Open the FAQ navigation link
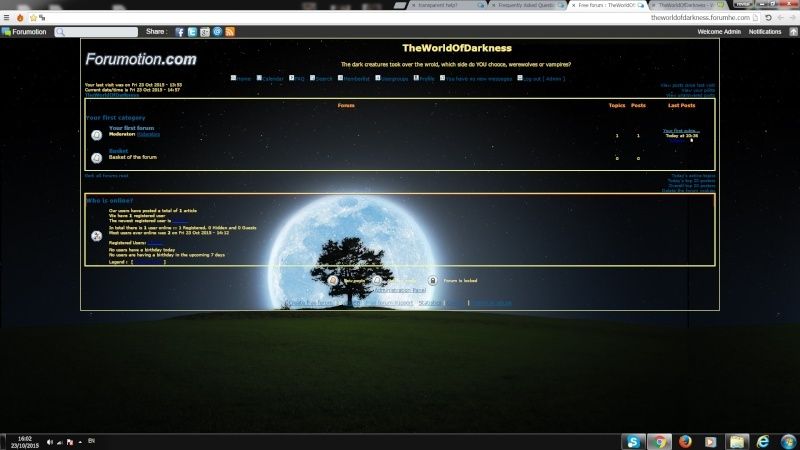Viewport: 800px width, 450px height. [x=299, y=79]
